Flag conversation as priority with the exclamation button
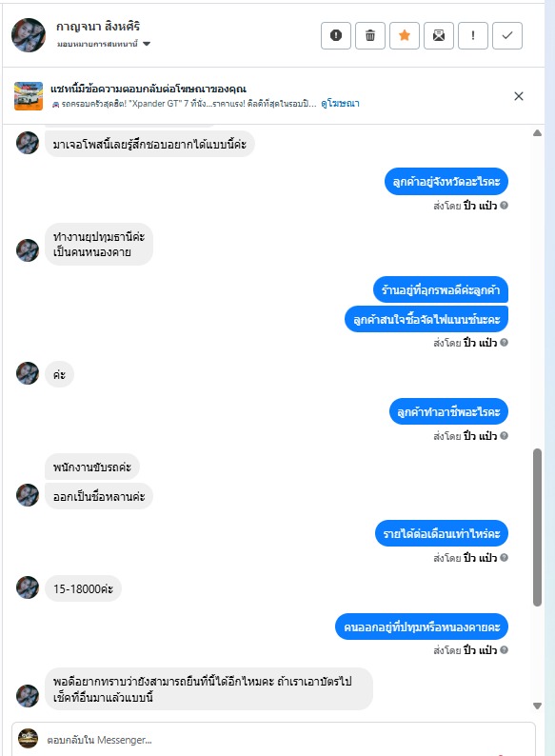 click(473, 35)
